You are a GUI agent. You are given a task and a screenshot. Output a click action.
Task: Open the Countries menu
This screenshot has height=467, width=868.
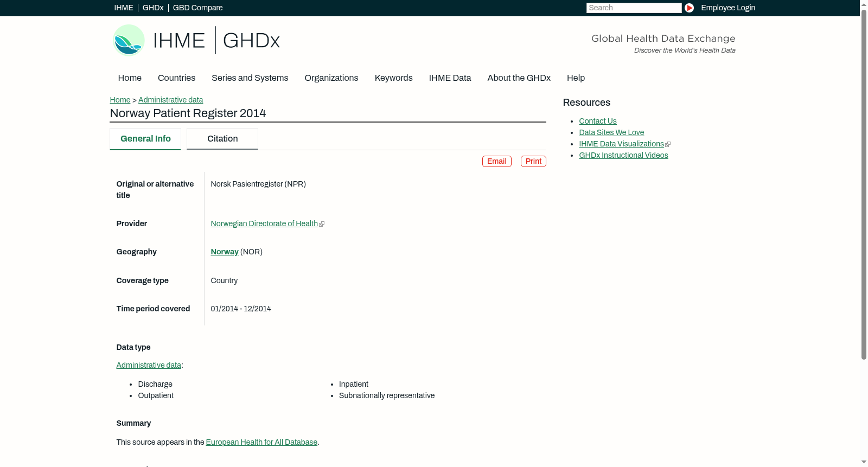click(176, 78)
